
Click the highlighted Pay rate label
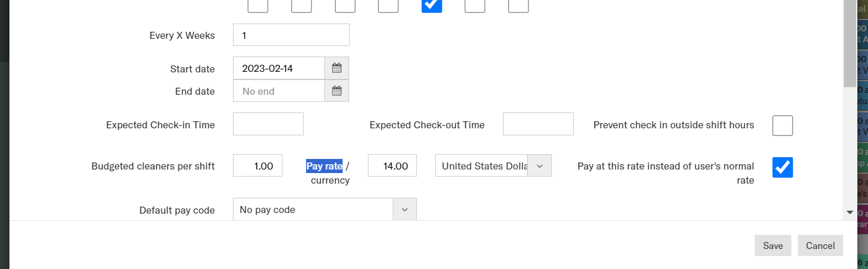(324, 166)
